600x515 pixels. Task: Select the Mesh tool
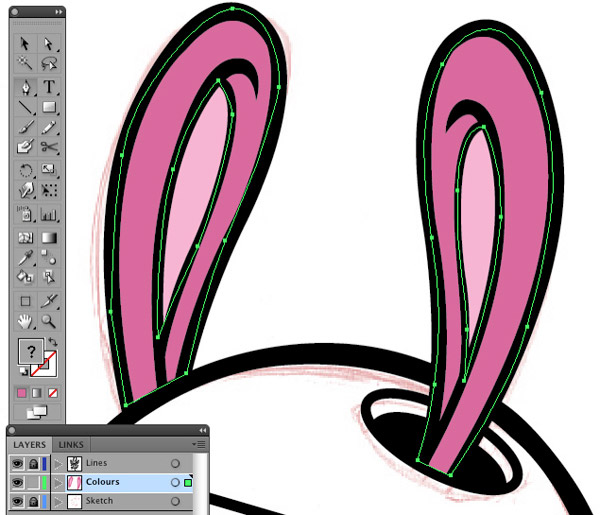[x=26, y=238]
